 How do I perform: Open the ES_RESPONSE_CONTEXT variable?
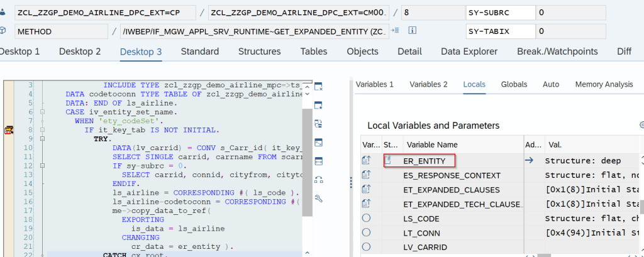coord(452,175)
